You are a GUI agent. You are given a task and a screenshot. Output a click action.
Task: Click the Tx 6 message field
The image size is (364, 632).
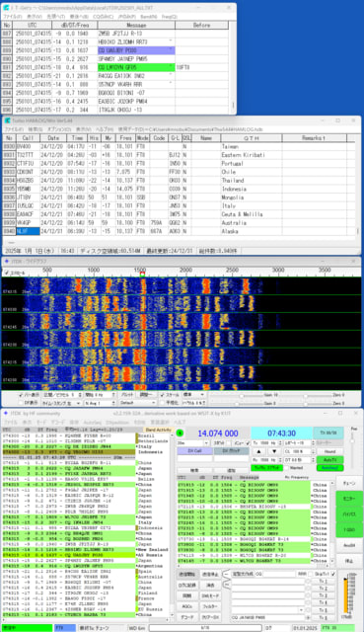click(267, 617)
